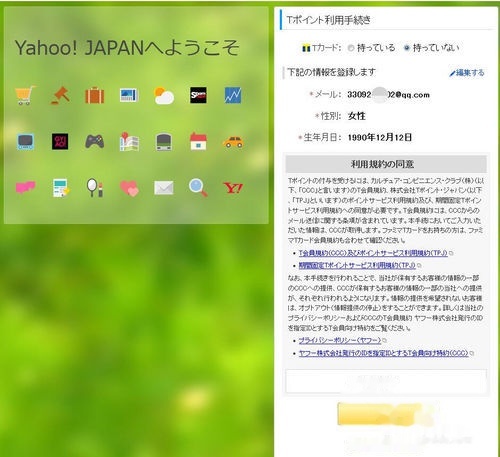The width and height of the screenshot is (500, 457).
Task: Open the mirror and lipstick beauty icon
Action: [95, 188]
